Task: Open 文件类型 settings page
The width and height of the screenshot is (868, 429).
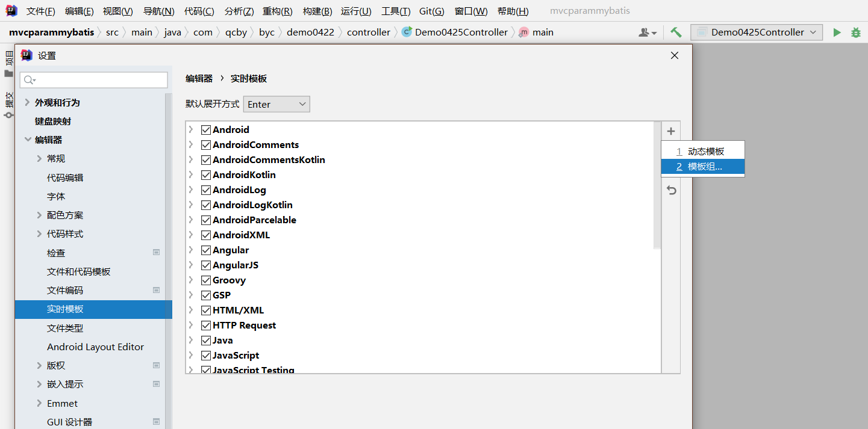Action: pyautogui.click(x=65, y=328)
